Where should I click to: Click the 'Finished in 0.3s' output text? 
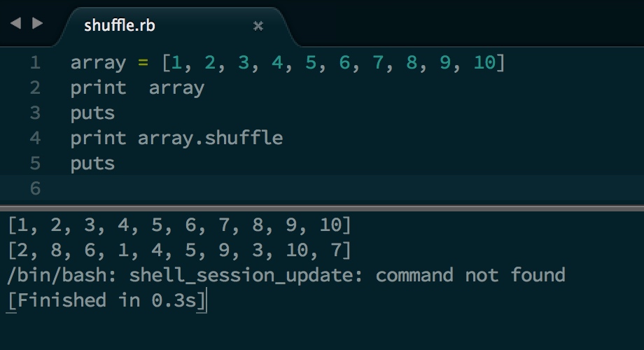click(x=107, y=300)
